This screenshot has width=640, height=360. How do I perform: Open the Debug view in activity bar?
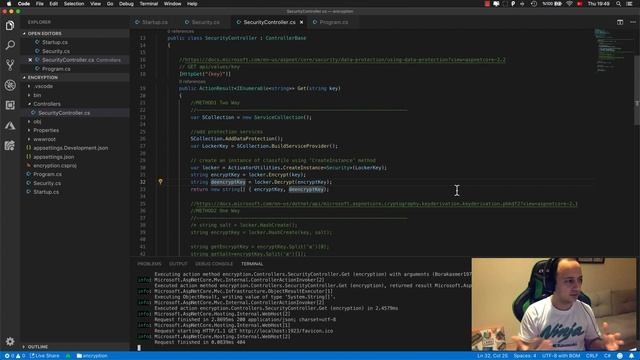10,85
